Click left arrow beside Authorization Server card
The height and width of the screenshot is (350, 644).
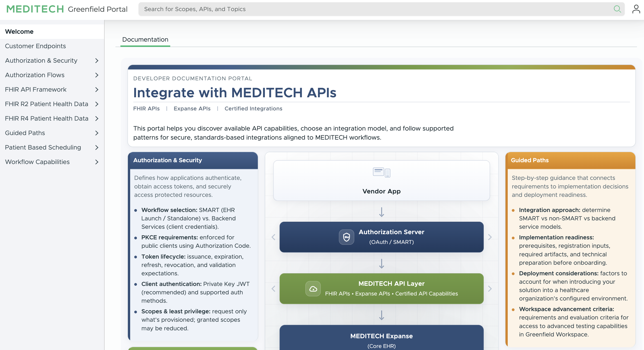pyautogui.click(x=273, y=237)
